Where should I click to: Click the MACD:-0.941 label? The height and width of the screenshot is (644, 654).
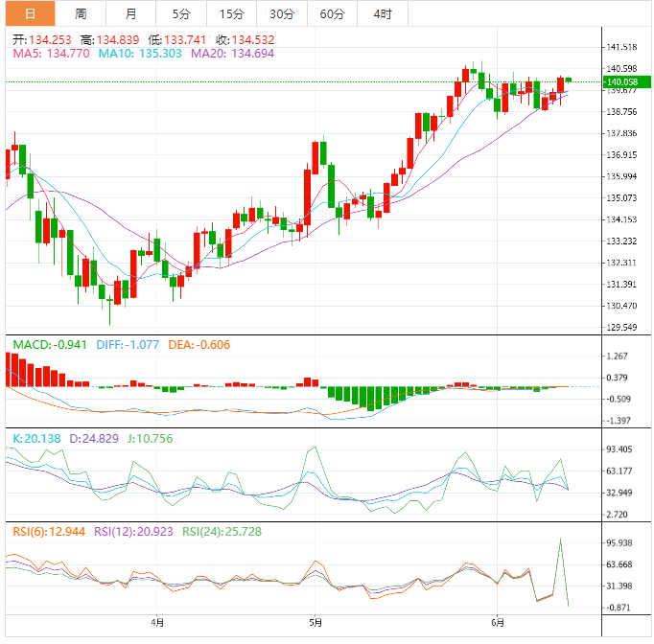(x=50, y=345)
